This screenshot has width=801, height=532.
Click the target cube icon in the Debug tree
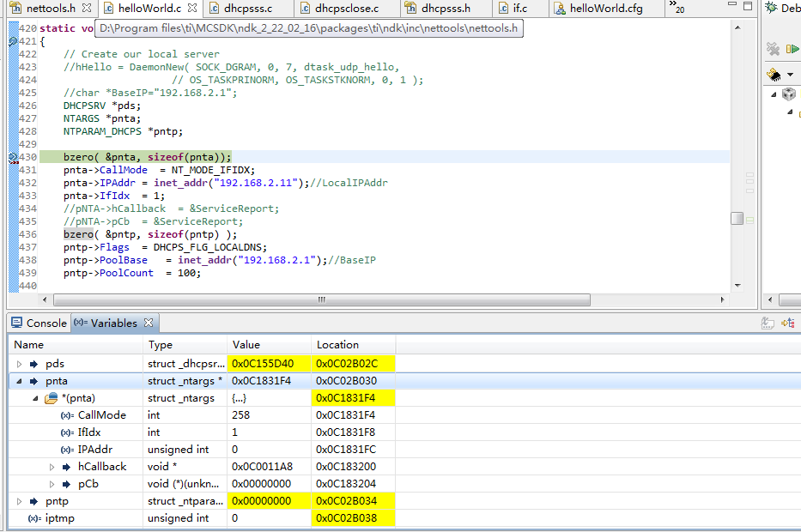pos(788,94)
